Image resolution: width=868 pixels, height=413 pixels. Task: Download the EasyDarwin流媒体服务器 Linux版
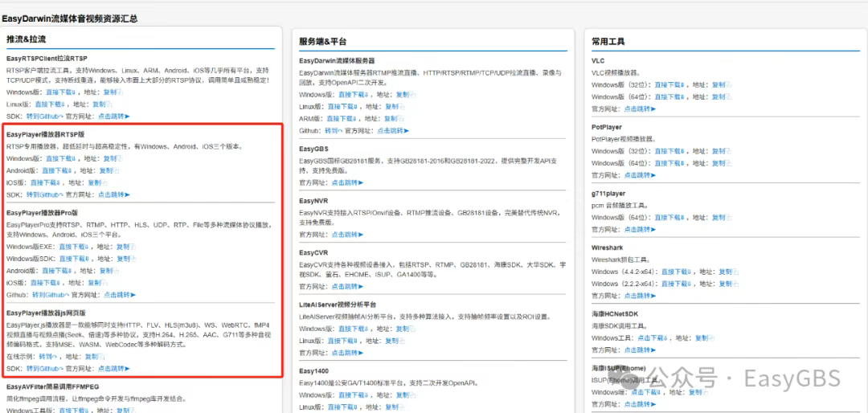(x=344, y=107)
